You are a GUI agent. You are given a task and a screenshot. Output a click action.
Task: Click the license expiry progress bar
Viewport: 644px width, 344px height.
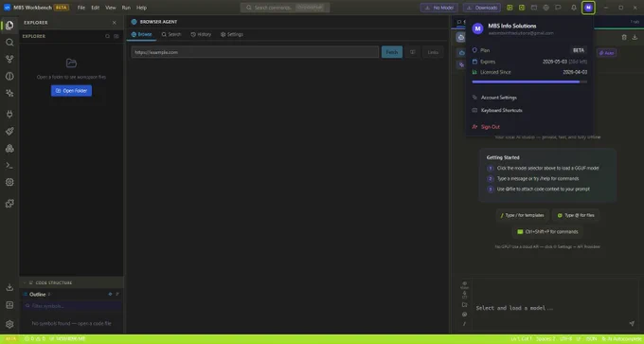click(529, 81)
